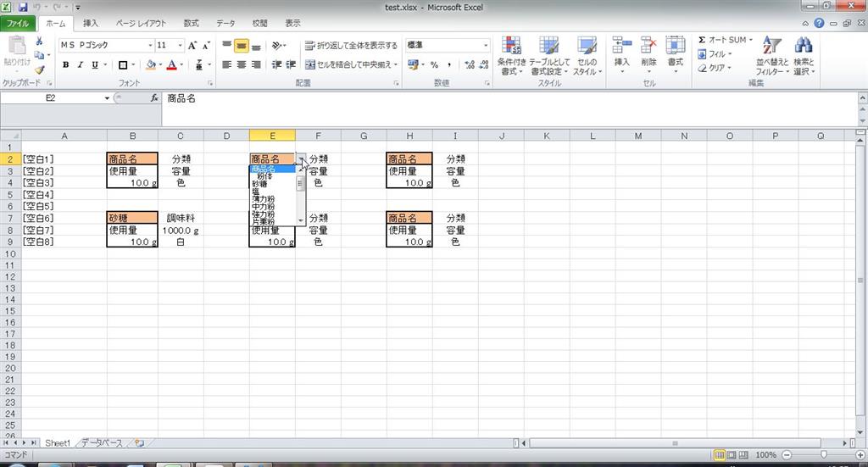
Task: Click cell E2 validation dropdown arrow
Action: click(x=301, y=159)
